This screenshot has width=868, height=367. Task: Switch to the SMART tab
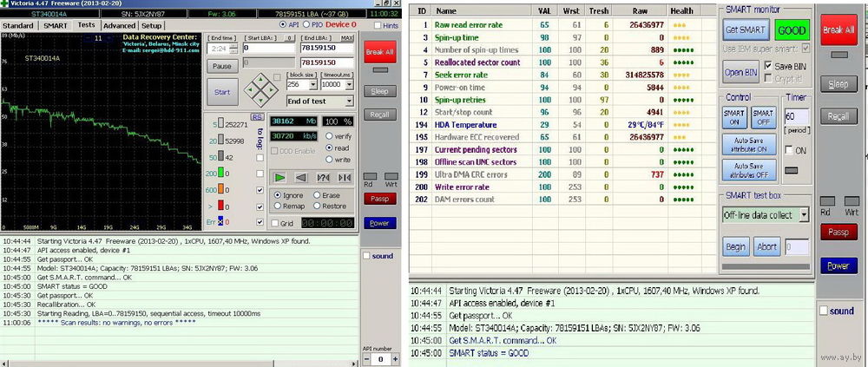click(x=56, y=26)
